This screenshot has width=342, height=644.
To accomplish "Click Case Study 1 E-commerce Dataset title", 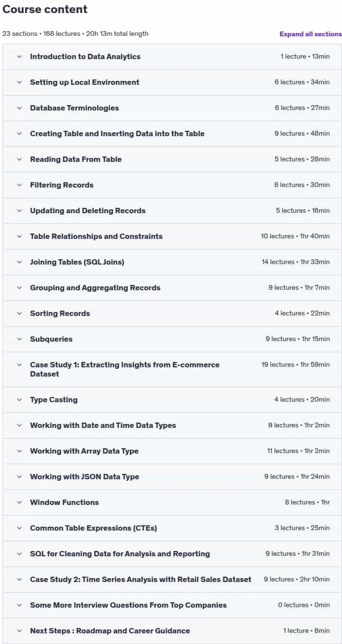I will tap(125, 369).
